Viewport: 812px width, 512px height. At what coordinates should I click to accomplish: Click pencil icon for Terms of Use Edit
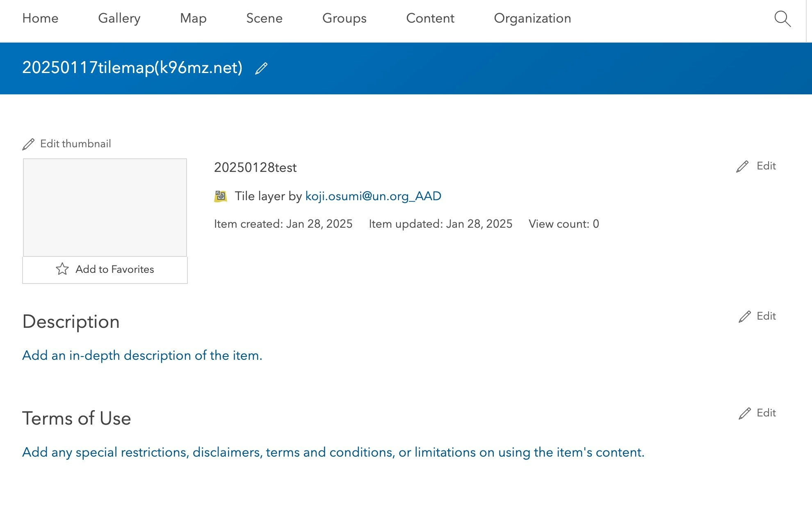[x=744, y=413]
